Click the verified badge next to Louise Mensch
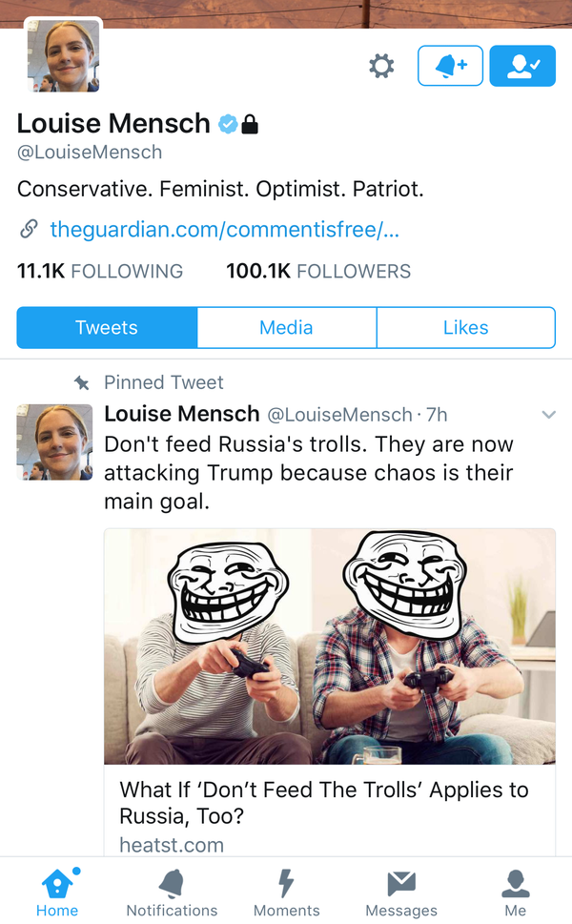The height and width of the screenshot is (924, 572). pos(228,123)
